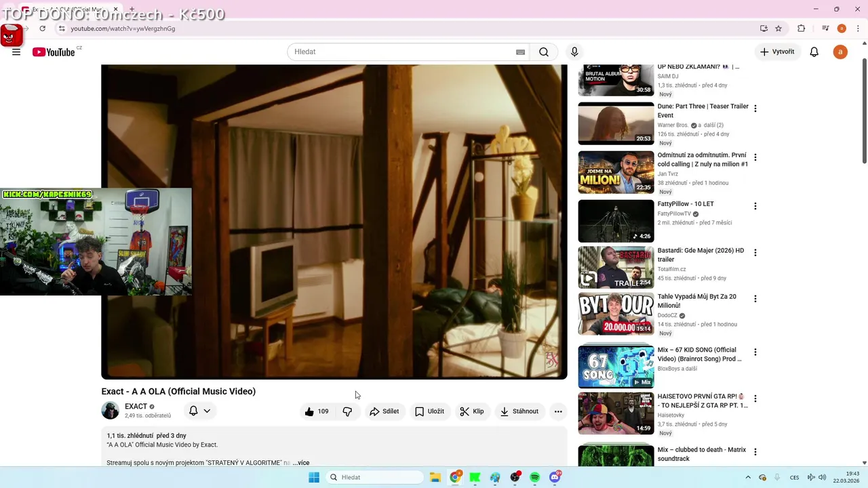Open Chrome three-dot menu
This screenshot has height=488, width=868.
click(857, 28)
